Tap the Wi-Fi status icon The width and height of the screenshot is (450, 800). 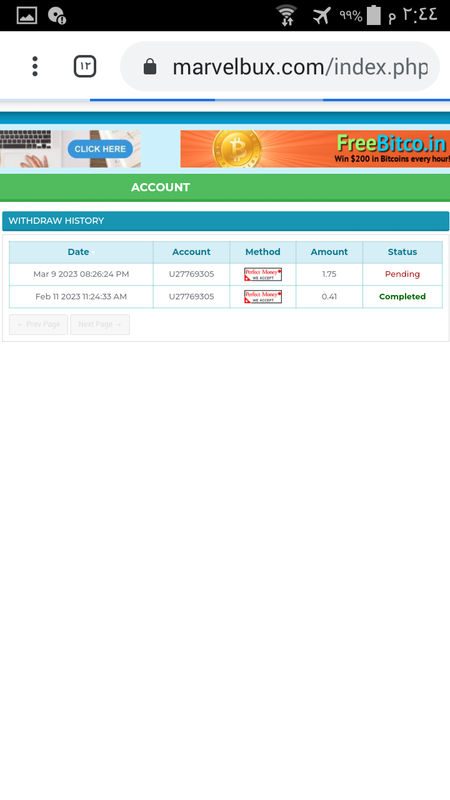pyautogui.click(x=287, y=15)
